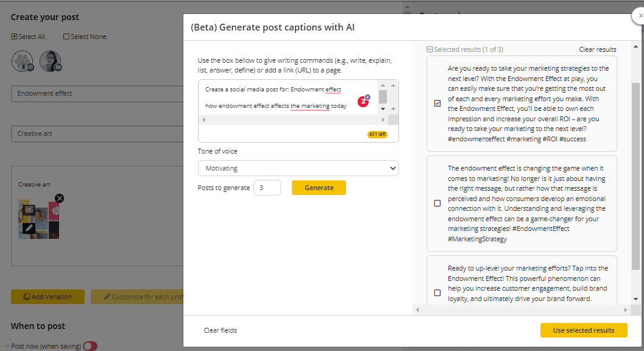Viewport: 644px width, 351px height.
Task: Click the Clear results link
Action: tap(597, 49)
